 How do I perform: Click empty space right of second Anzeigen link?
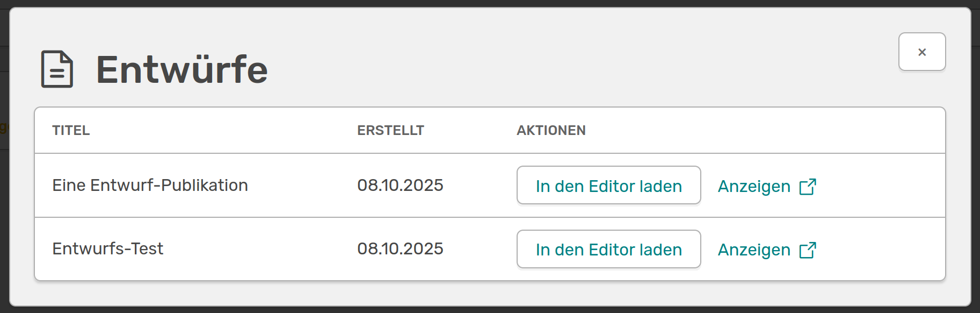[x=881, y=249]
